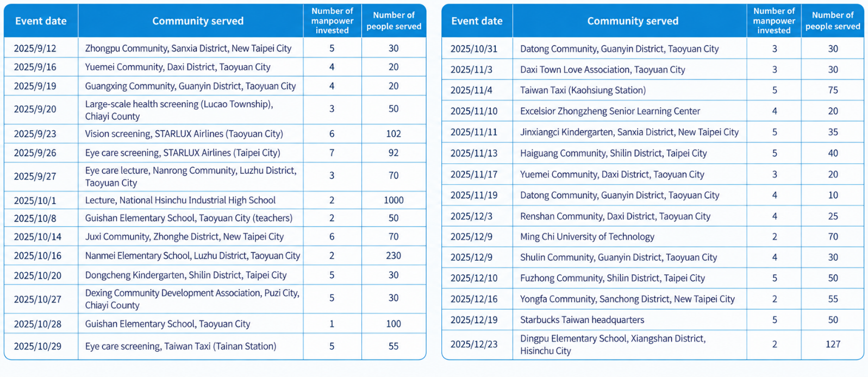Select Vision screening, STARLUX Airlines (Taoyuan City)
868x377 pixels.
(x=184, y=134)
